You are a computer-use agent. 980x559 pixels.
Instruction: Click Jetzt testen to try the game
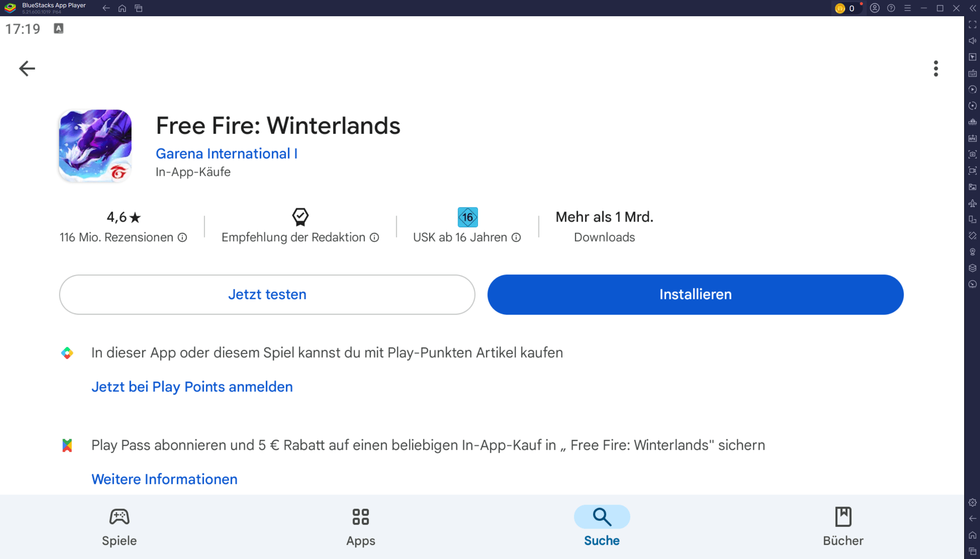[x=267, y=294]
